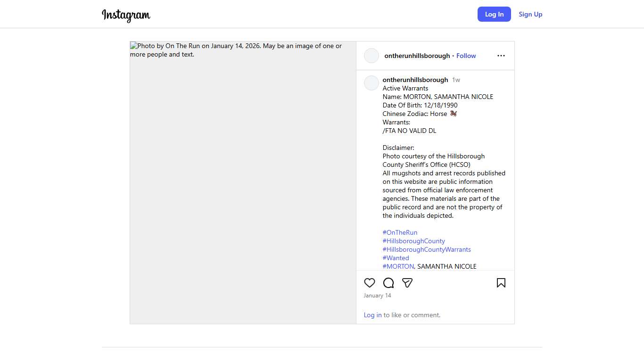Click header profile avatar for ontherunhillsborough
Screen dimensions: 644x362
[x=372, y=56]
